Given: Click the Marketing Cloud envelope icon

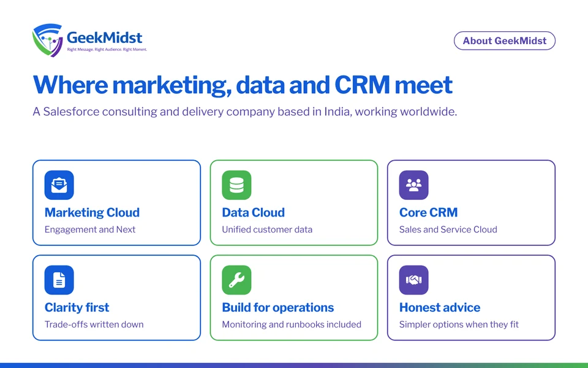Looking at the screenshot, I should coord(59,185).
